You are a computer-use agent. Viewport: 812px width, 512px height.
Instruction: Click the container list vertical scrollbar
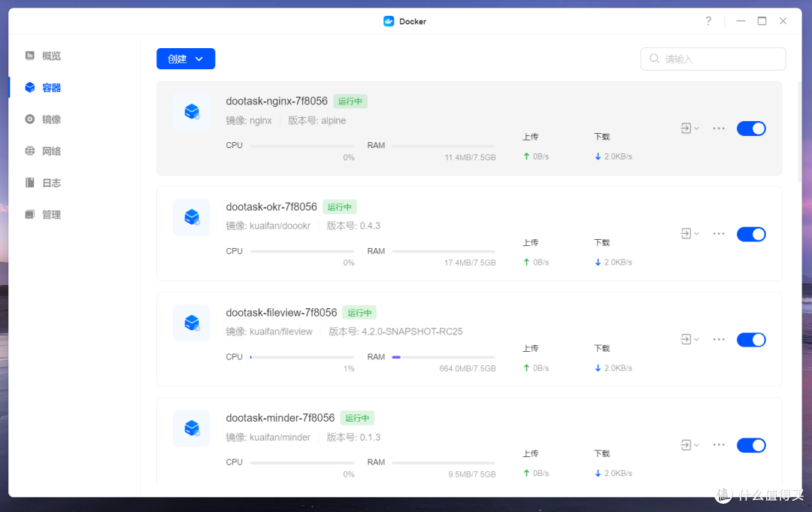pos(800,135)
